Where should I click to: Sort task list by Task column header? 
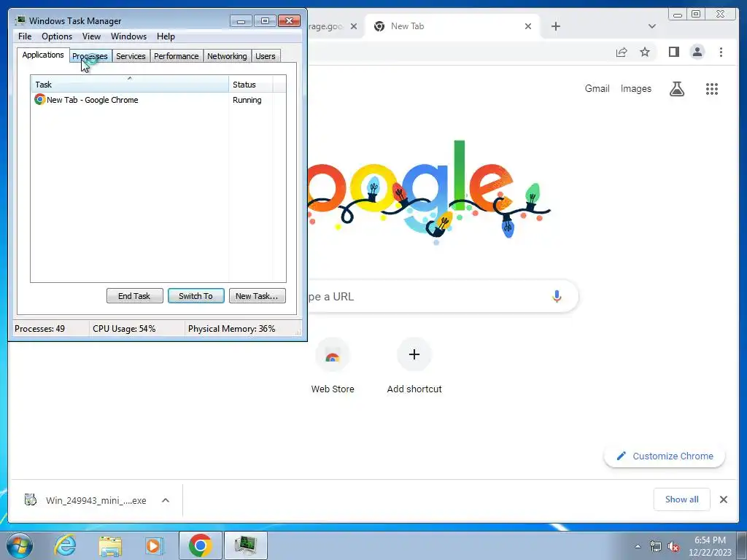(x=130, y=85)
